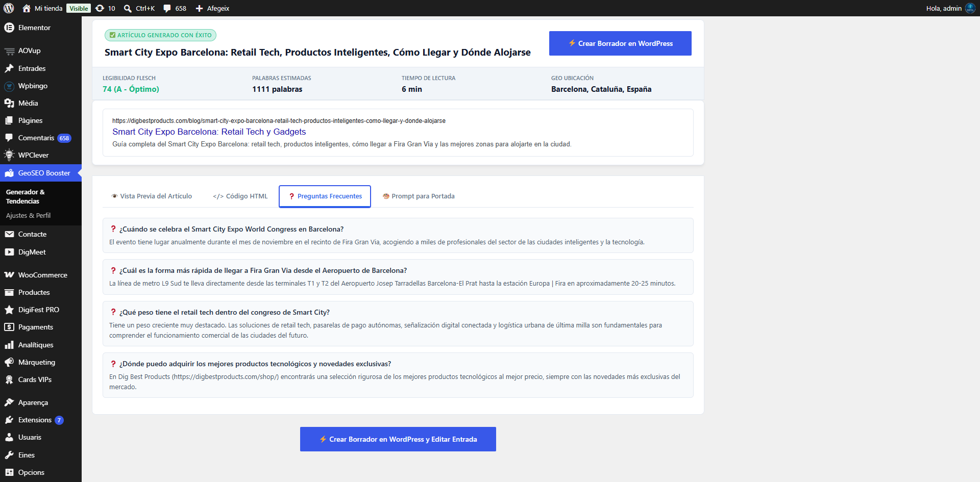Open the Contacte menu item
Screen dimensions: 980x482
point(41,234)
